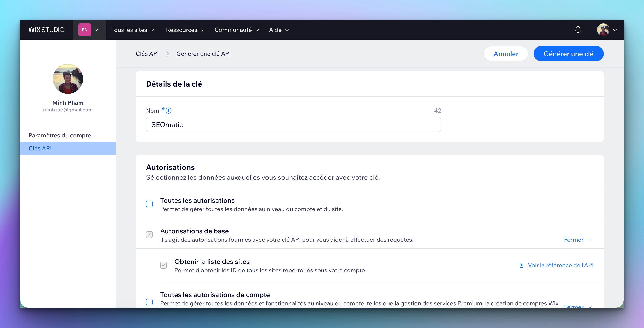644x328 pixels.
Task: Click the Obtenir la liste des sites label
Action: tap(212, 262)
